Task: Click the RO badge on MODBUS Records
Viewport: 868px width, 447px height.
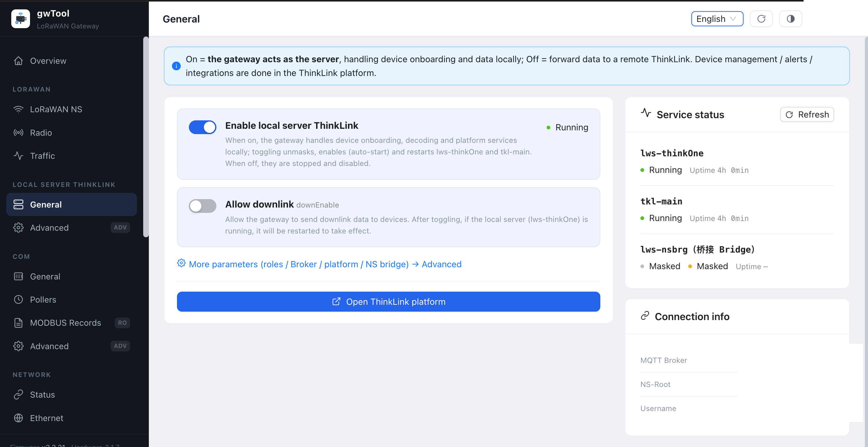Action: point(122,323)
